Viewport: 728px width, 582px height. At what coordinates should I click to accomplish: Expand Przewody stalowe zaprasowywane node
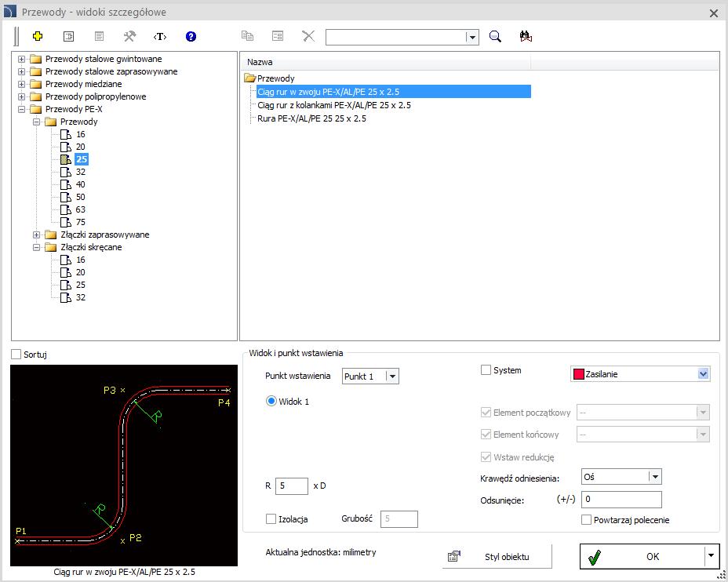[x=21, y=71]
